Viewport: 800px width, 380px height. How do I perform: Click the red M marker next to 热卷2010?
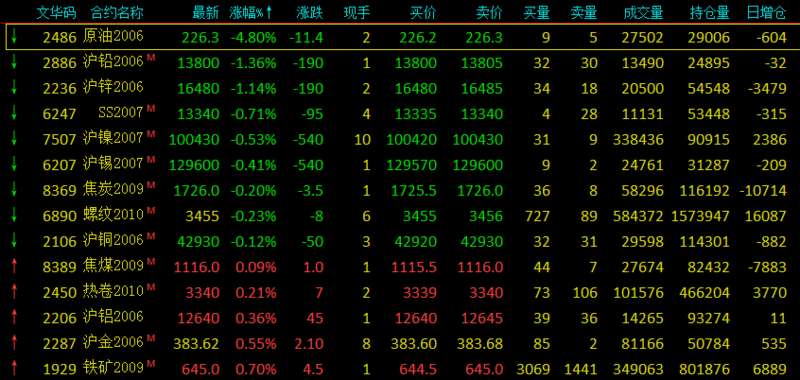coord(151,288)
